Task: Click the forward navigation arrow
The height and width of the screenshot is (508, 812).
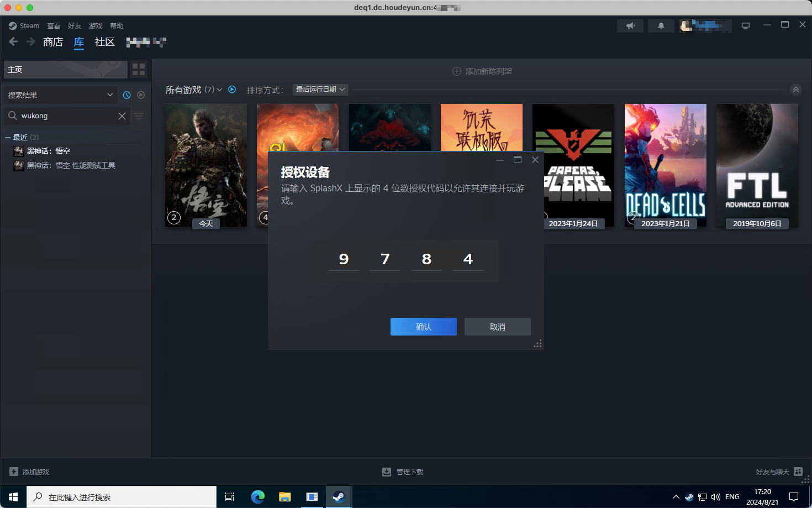Action: (x=31, y=41)
